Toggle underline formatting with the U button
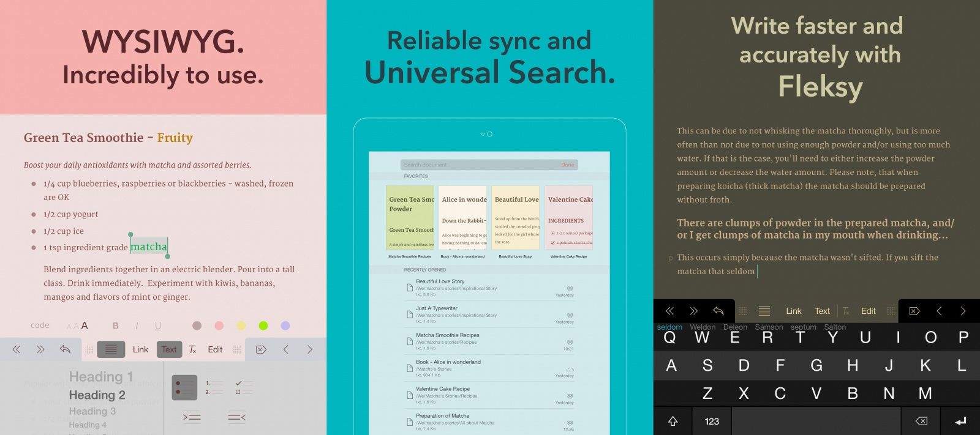Viewport: 980px width, 435px height. [157, 325]
